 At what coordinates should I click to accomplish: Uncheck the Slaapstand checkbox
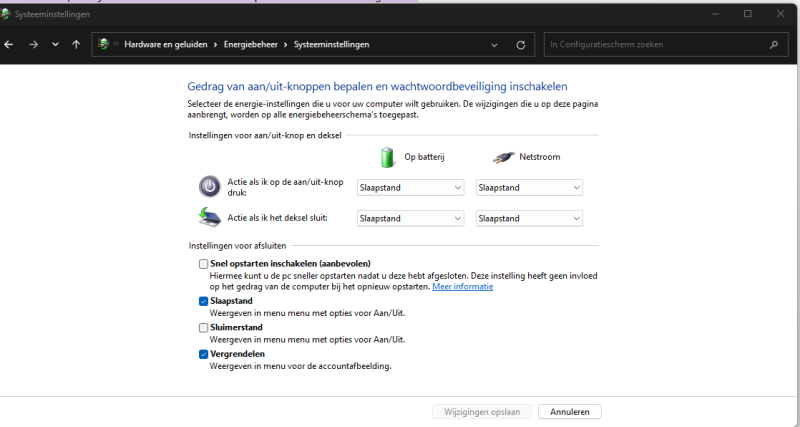(204, 301)
